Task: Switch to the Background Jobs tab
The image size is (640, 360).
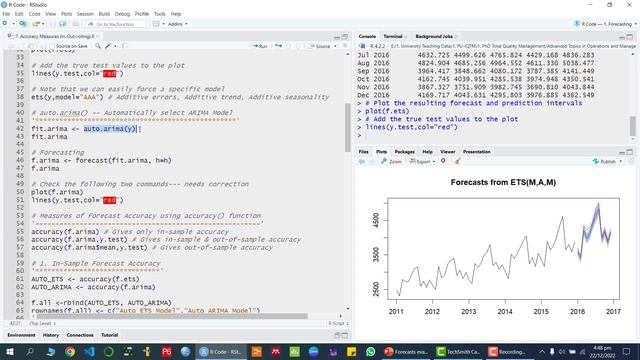Action: click(x=434, y=36)
